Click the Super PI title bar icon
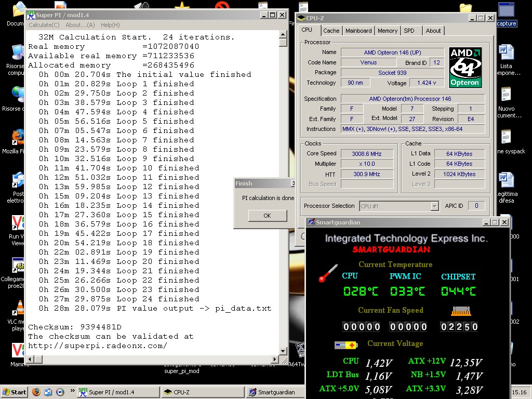 click(x=31, y=15)
